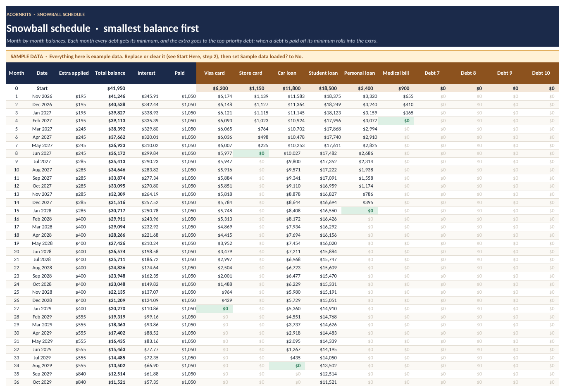Click the "Debt 7" column header
The width and height of the screenshot is (565, 392).
point(432,73)
